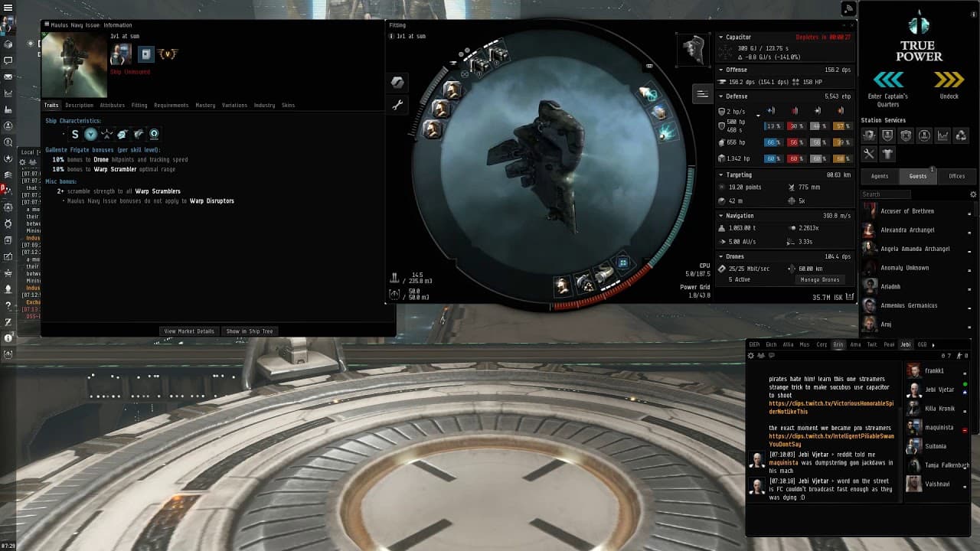The height and width of the screenshot is (551, 980).
Task: Collapse the Navigation section
Action: tap(720, 216)
